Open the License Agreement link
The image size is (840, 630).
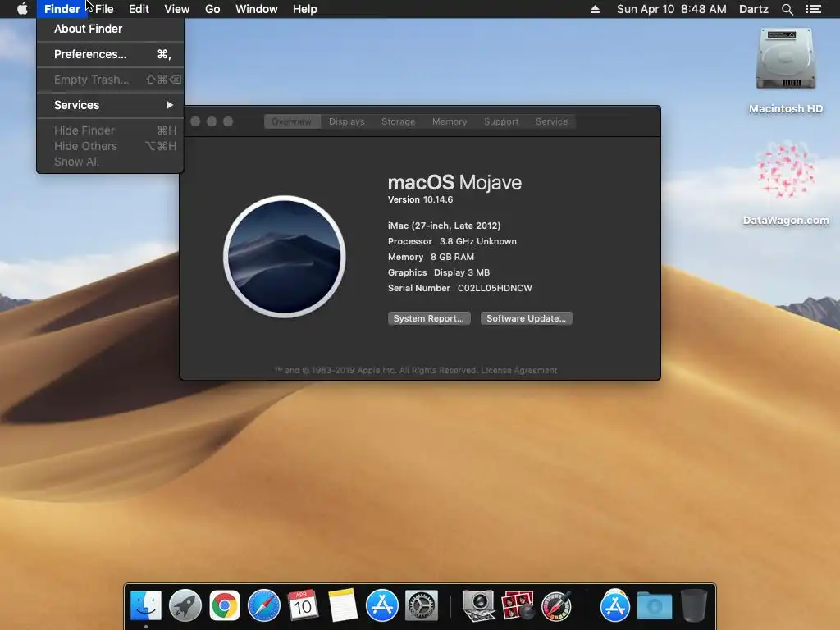pos(518,370)
